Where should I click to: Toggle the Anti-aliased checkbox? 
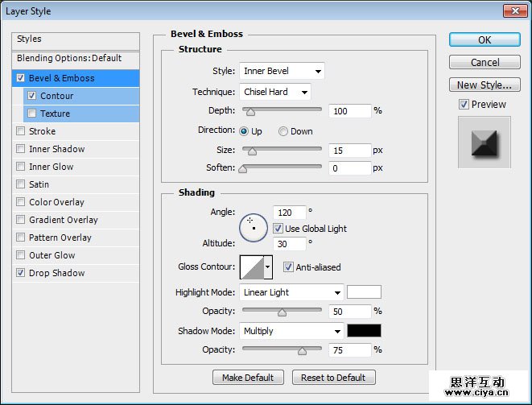(288, 267)
